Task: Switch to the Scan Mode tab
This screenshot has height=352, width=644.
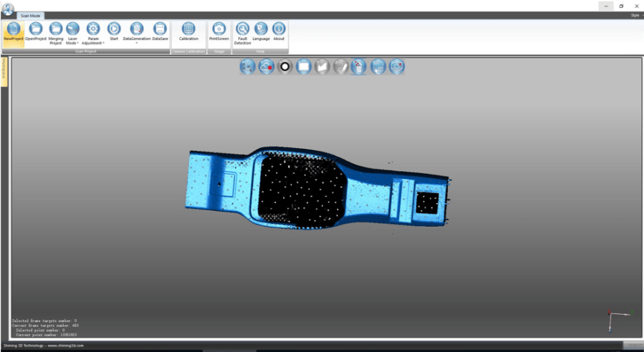Action: click(x=31, y=15)
